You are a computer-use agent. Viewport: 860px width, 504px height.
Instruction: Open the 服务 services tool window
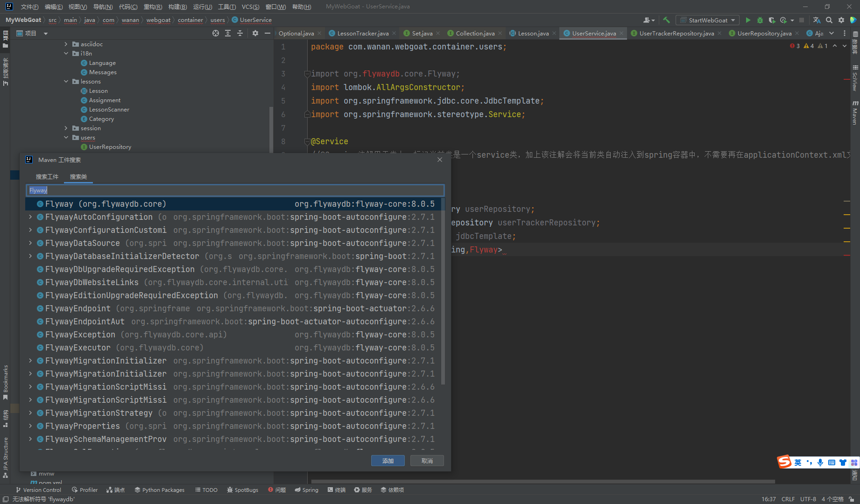tap(363, 490)
